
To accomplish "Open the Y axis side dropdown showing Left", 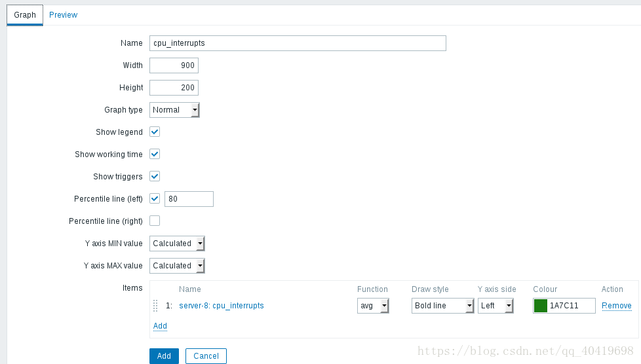I will tap(495, 306).
